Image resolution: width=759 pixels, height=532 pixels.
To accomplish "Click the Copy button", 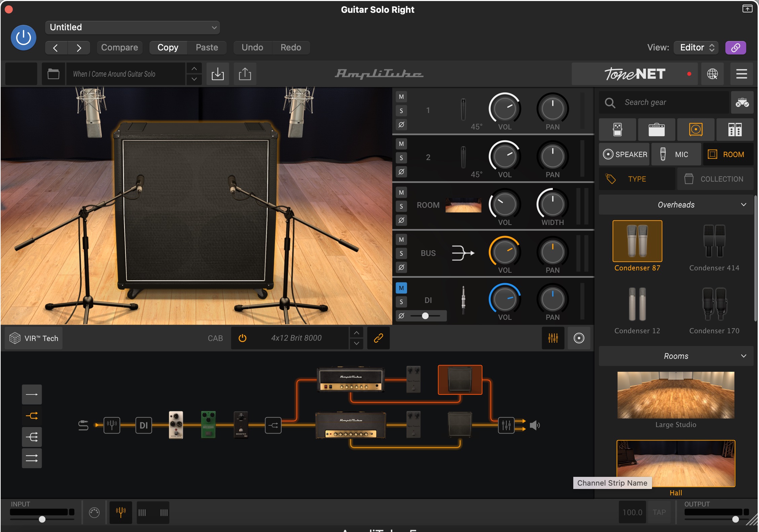I will tap(168, 47).
